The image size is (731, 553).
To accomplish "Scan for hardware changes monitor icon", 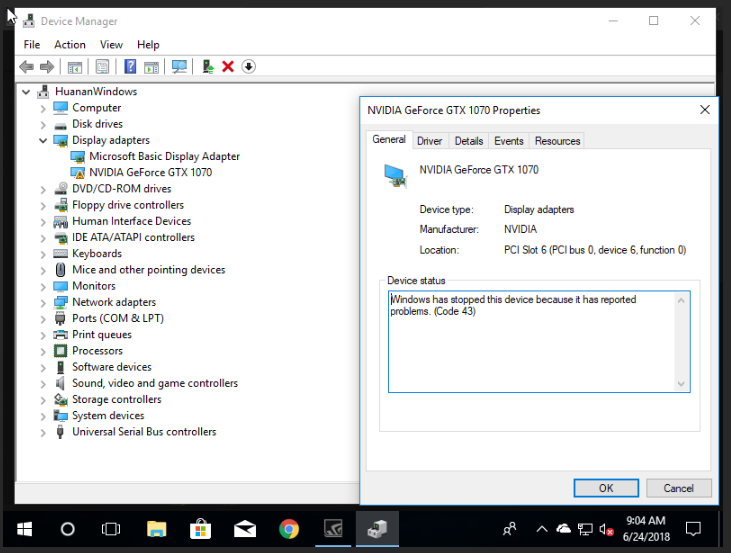I will click(x=179, y=67).
